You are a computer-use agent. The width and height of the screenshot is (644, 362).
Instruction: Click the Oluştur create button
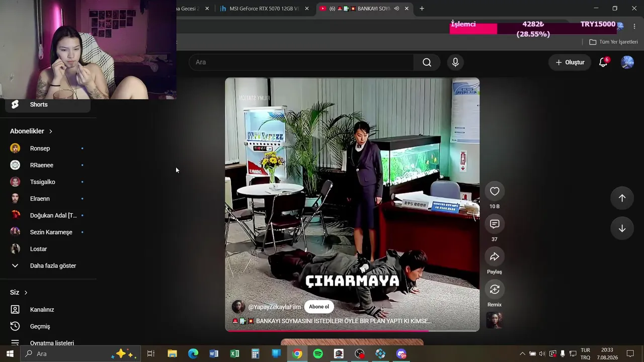click(570, 62)
